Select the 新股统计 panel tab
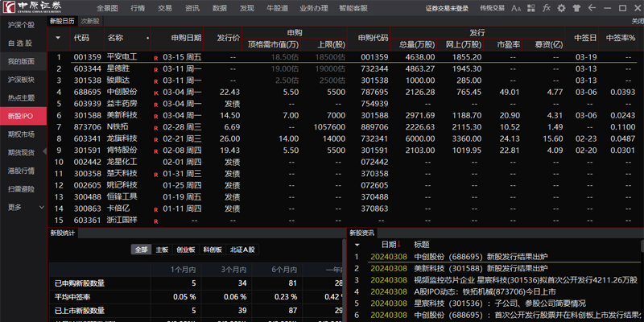Screen dimensions: 644x322 [63, 233]
